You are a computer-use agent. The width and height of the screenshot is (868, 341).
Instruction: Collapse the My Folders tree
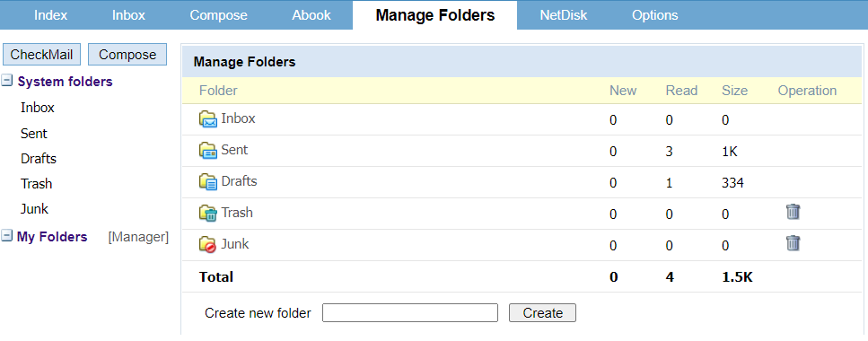(7, 236)
